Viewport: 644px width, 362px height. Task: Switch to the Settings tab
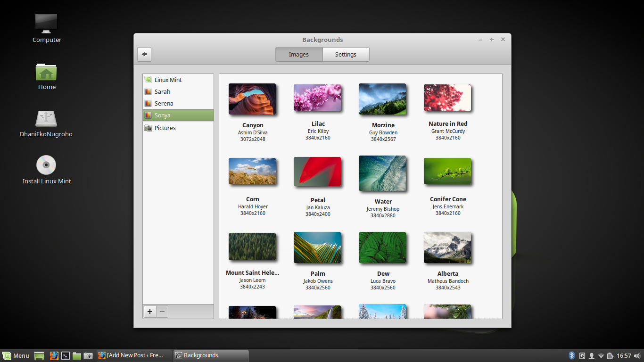346,54
